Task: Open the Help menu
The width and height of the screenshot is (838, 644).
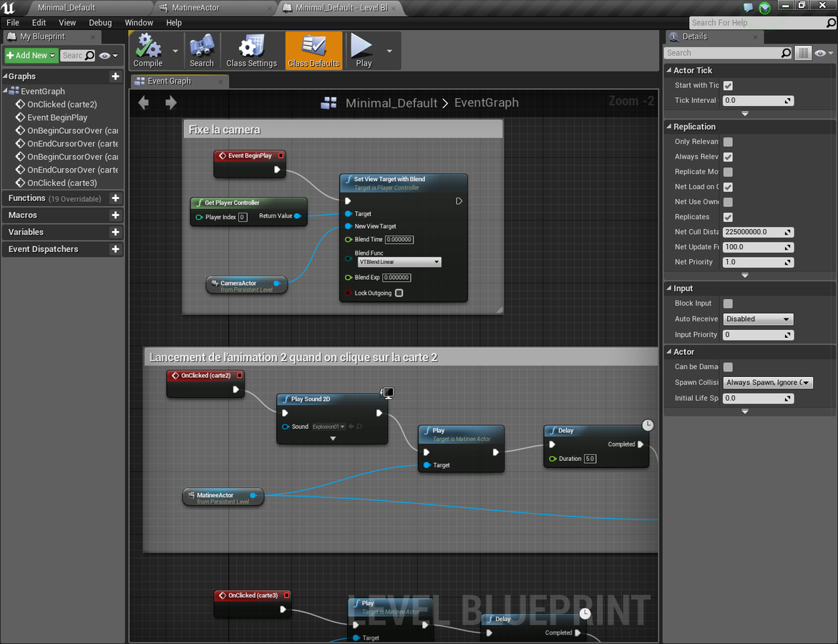Action: (x=174, y=22)
